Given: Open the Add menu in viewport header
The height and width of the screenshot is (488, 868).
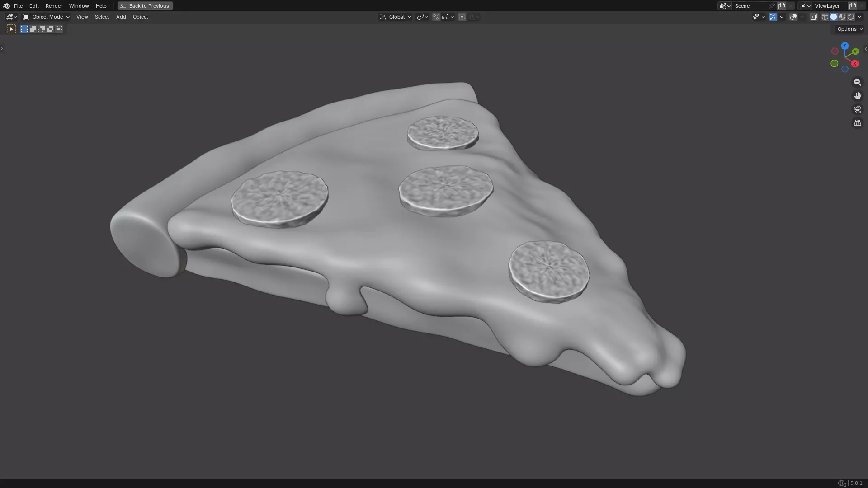Looking at the screenshot, I should point(121,17).
